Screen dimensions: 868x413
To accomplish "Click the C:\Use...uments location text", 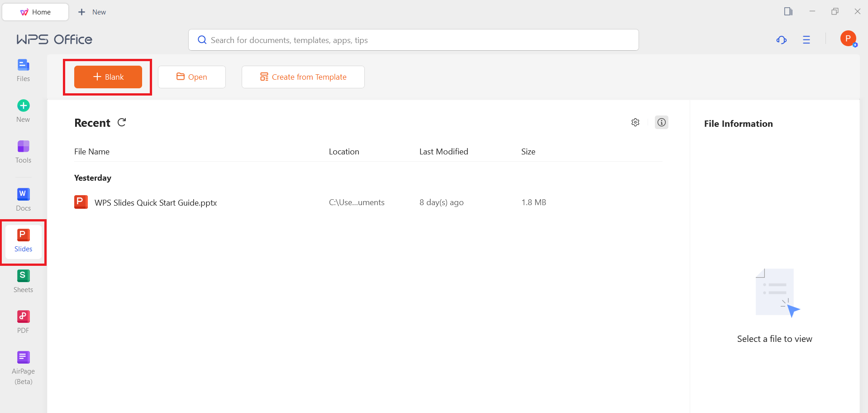I will tap(357, 202).
